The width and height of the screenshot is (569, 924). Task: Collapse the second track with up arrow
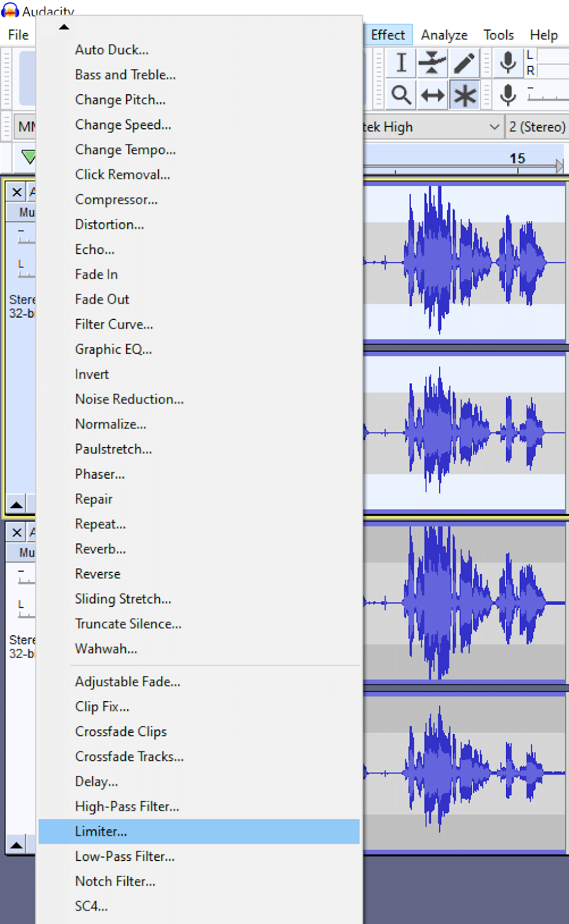[x=16, y=845]
